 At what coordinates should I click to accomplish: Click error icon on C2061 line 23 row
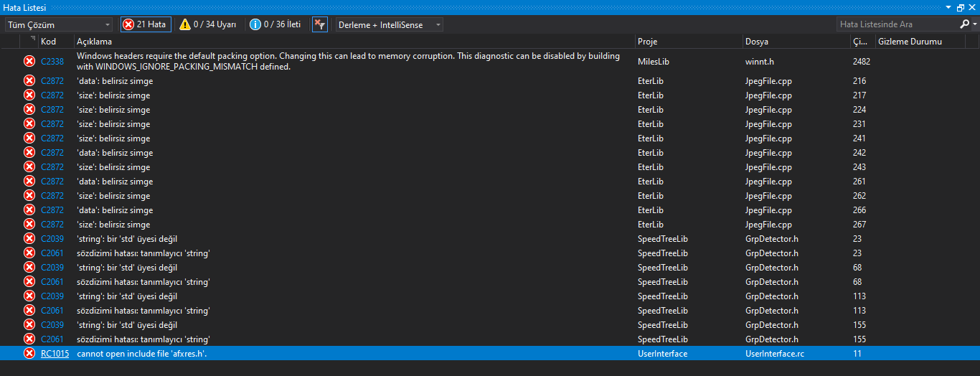click(x=29, y=253)
